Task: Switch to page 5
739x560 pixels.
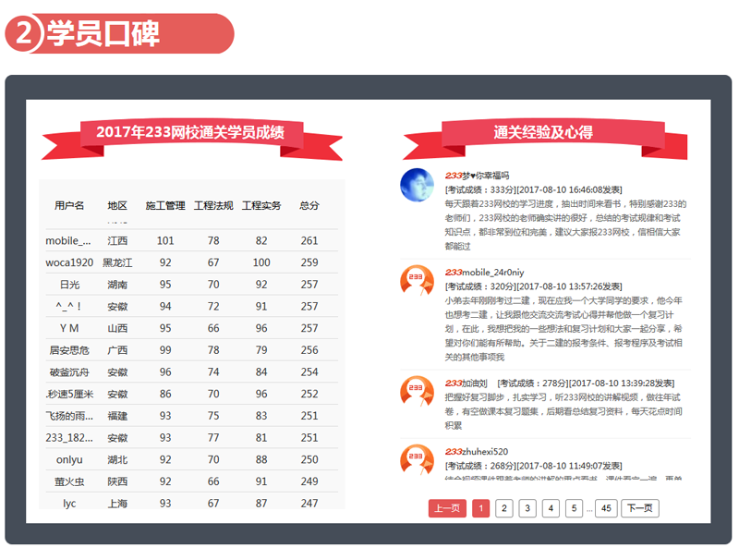Action: [x=574, y=508]
